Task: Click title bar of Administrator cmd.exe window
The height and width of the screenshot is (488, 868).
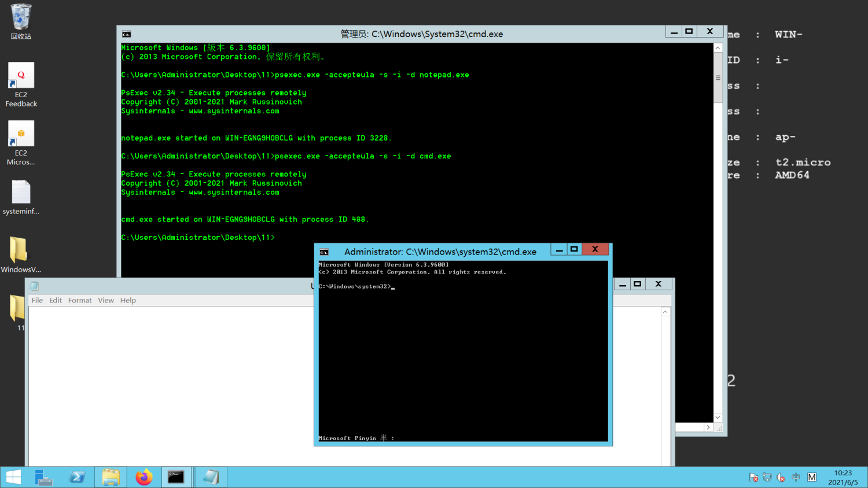Action: point(440,252)
